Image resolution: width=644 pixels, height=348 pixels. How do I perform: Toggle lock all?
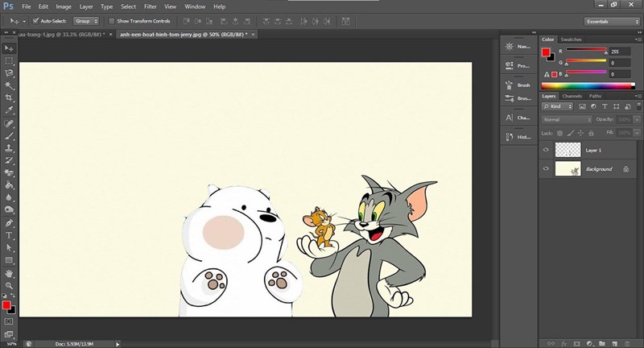pyautogui.click(x=591, y=133)
